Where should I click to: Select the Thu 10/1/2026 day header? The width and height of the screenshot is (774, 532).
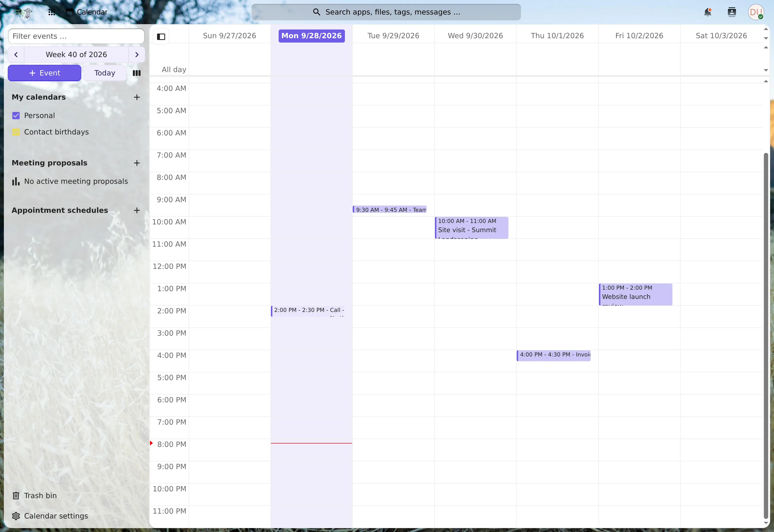click(x=557, y=36)
